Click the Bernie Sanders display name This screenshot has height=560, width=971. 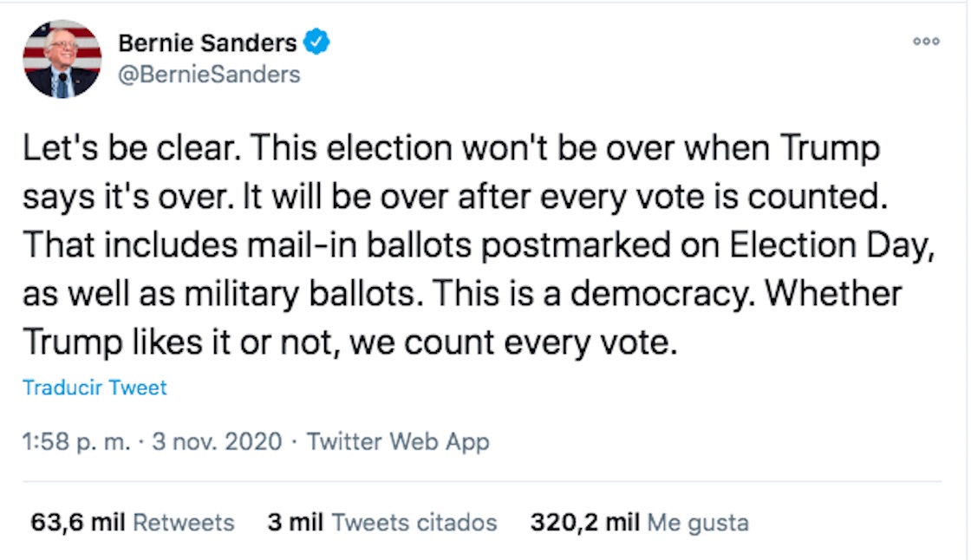point(207,42)
